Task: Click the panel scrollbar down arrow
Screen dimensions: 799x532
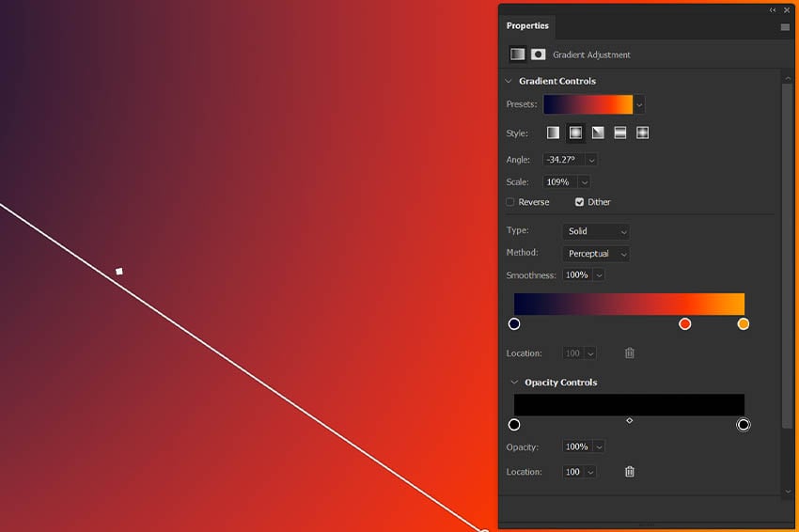Action: tap(788, 492)
